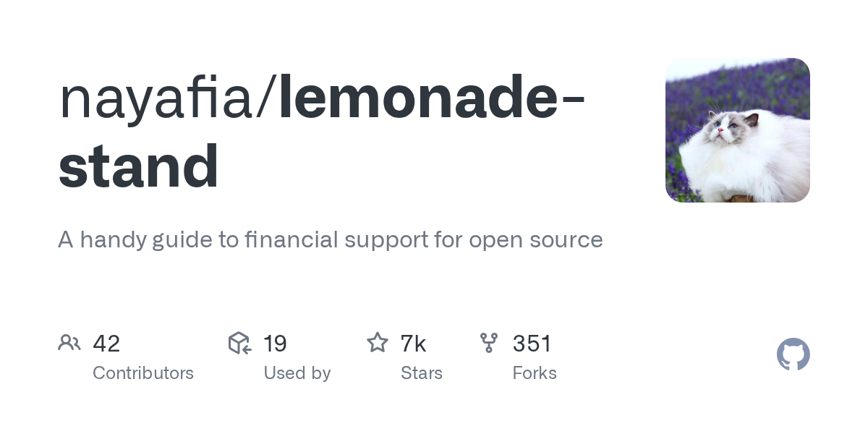Select the "Contributors" label
868x434 pixels.
[143, 373]
